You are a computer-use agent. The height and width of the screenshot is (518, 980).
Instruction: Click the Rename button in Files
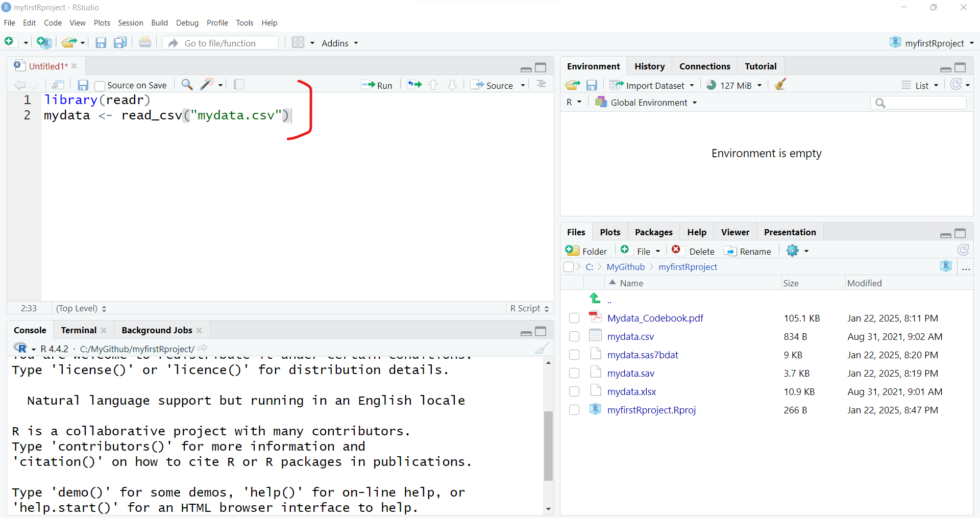tap(748, 251)
